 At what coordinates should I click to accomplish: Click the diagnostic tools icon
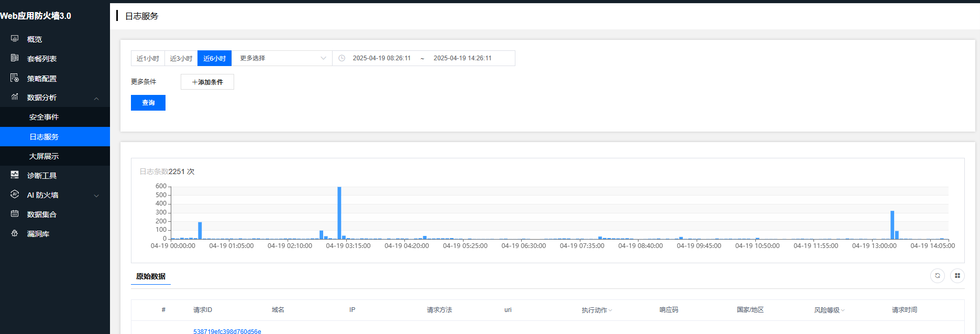coord(15,175)
